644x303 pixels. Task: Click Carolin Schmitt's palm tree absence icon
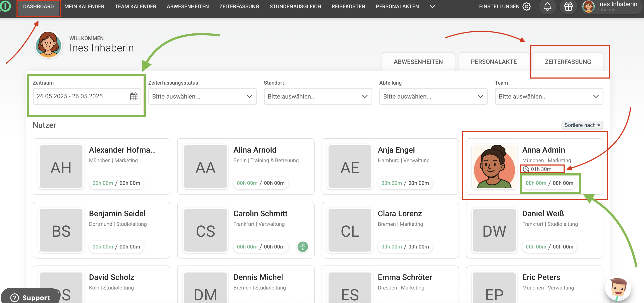tap(303, 247)
